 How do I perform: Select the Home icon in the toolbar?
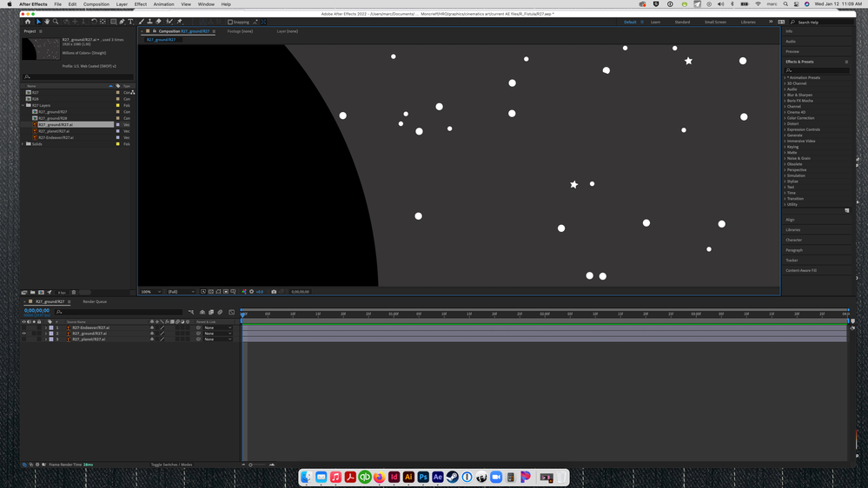28,22
